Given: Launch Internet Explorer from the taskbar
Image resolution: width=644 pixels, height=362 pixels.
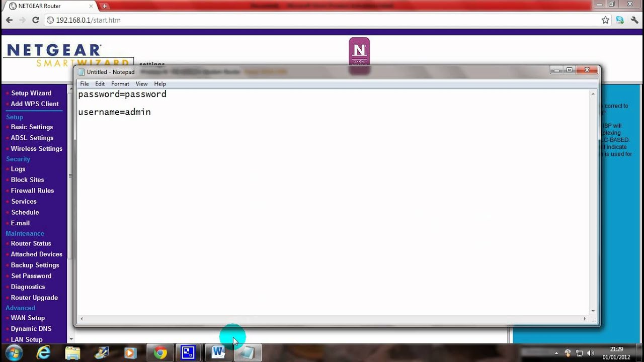Looking at the screenshot, I should pyautogui.click(x=44, y=353).
